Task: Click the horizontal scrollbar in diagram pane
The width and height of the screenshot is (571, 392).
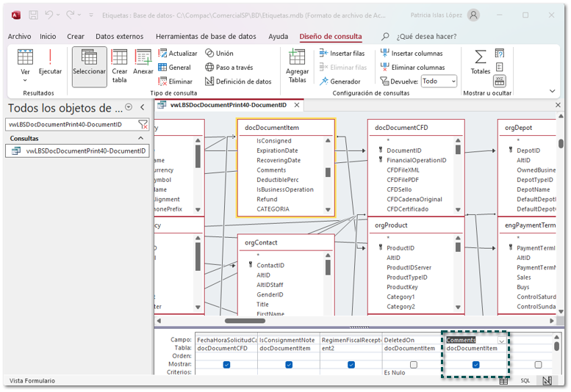Action: click(x=245, y=321)
